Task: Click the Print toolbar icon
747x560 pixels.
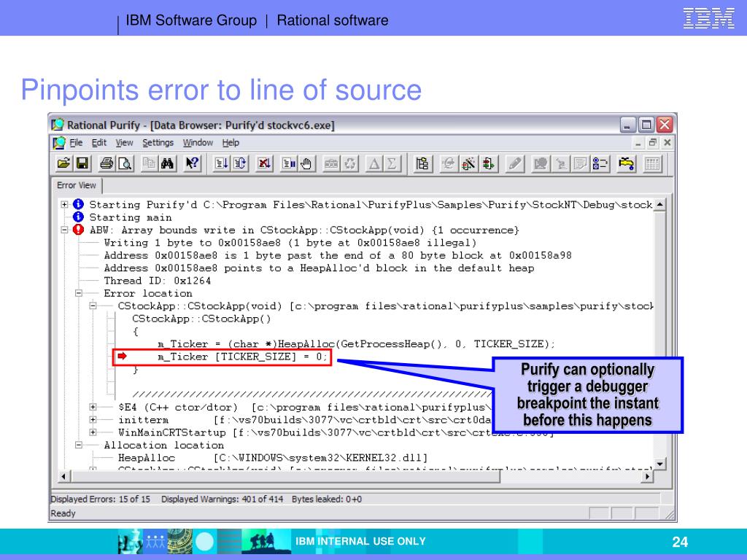Action: point(106,164)
